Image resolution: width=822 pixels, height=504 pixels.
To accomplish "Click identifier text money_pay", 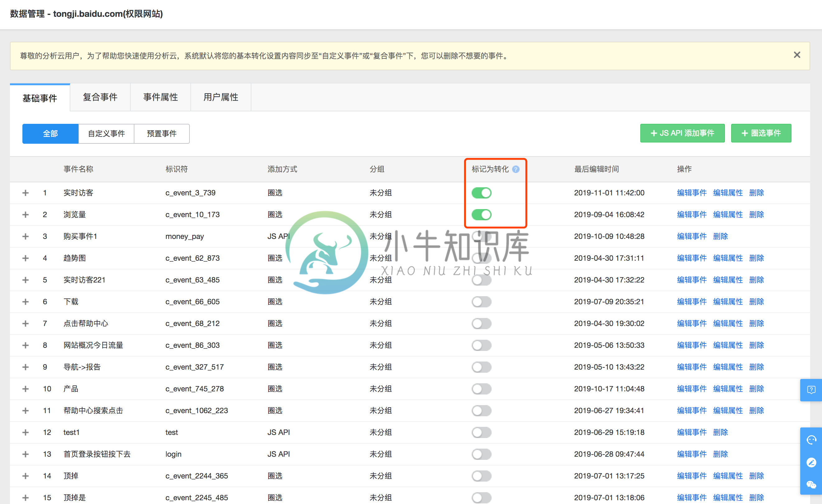I will tap(184, 236).
